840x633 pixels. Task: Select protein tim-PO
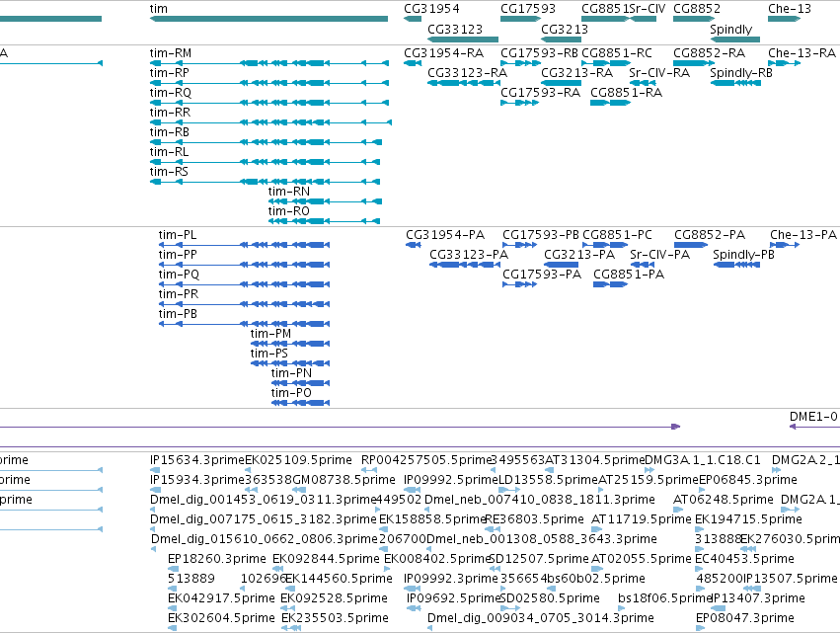(x=300, y=403)
